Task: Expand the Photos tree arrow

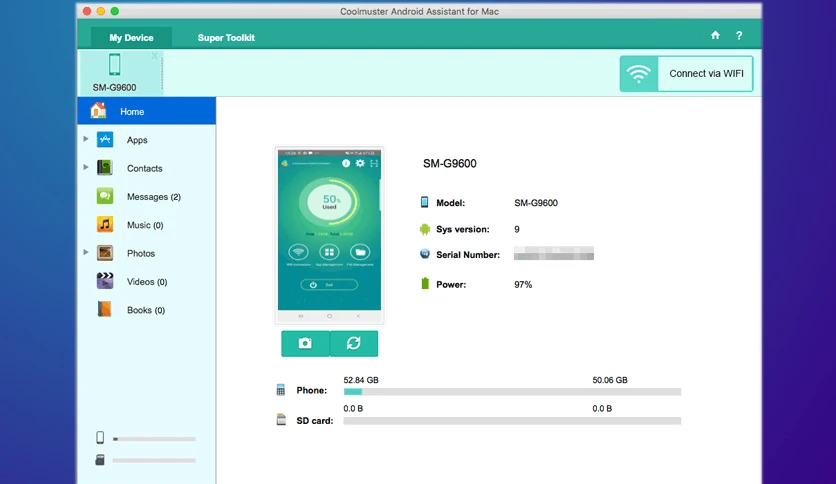Action: point(86,252)
